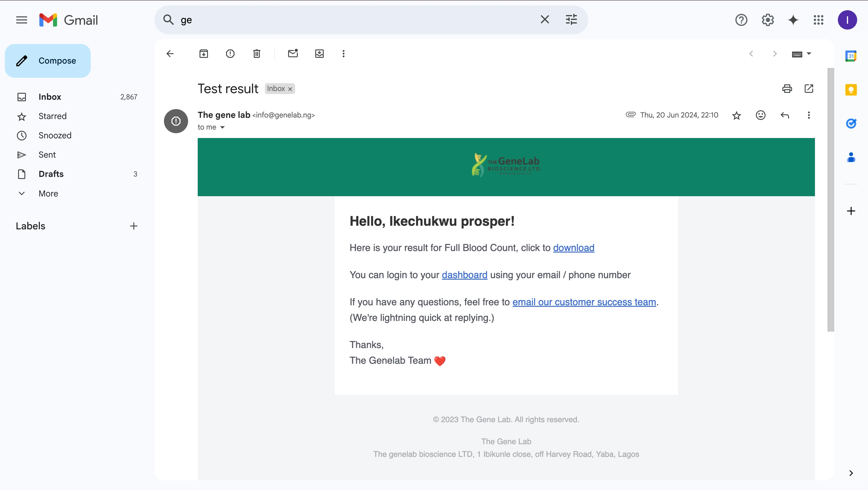Screen dimensions: 868x490
Task: Click the search mail input field
Action: click(354, 20)
